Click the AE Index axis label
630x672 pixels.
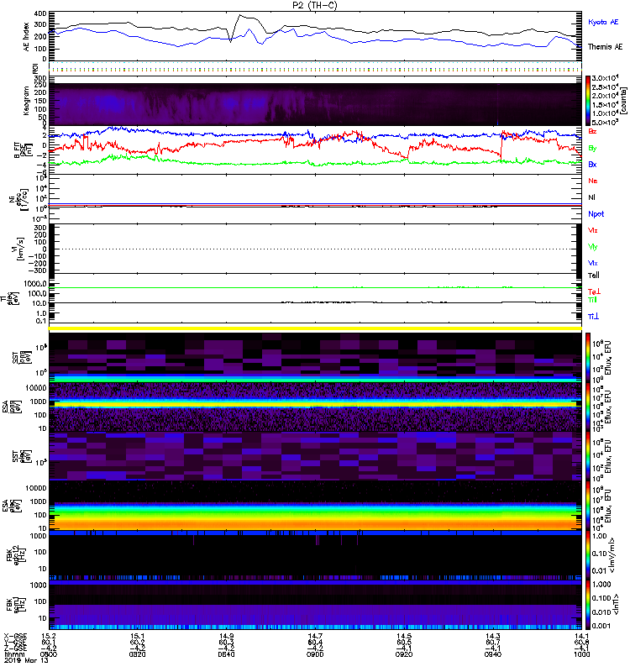[x=10, y=35]
